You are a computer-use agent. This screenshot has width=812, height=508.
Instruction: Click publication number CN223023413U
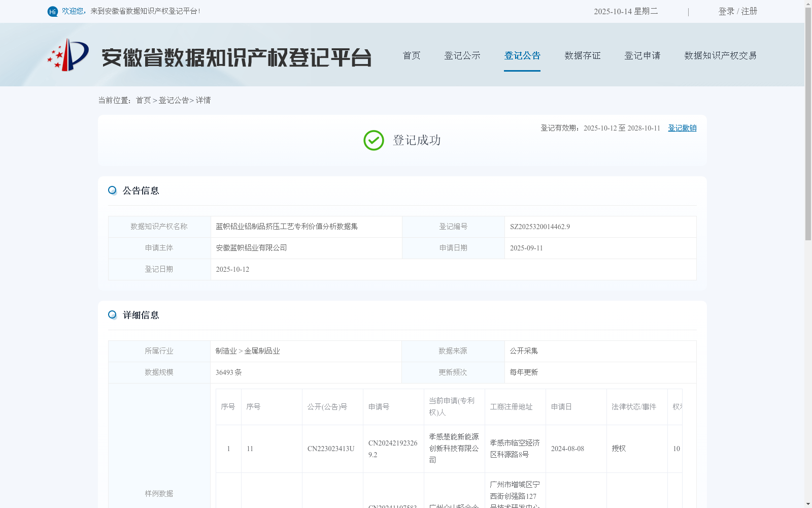coord(331,449)
